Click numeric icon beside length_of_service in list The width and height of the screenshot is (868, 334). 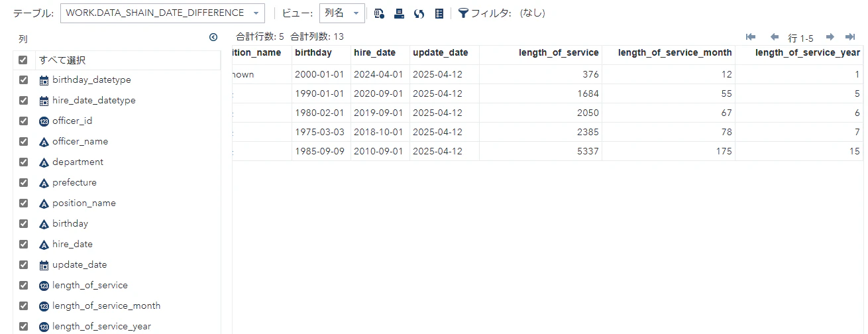(x=44, y=286)
